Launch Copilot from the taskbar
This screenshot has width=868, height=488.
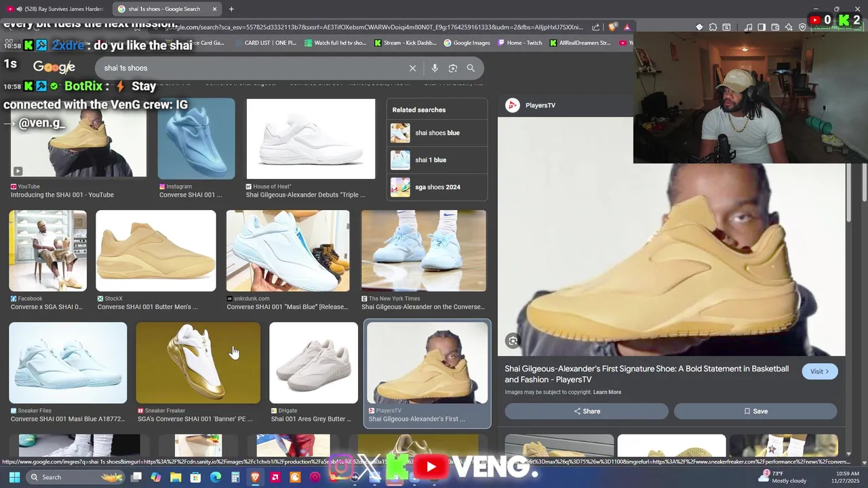(x=156, y=477)
